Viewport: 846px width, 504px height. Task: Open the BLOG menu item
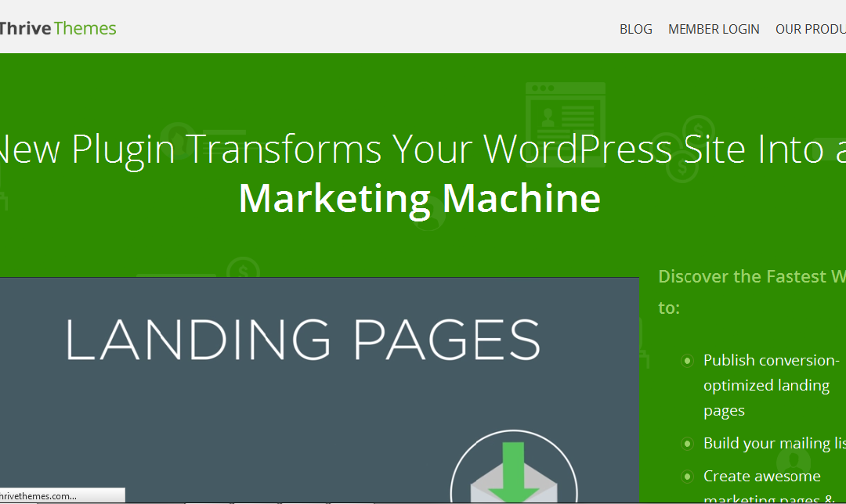635,29
